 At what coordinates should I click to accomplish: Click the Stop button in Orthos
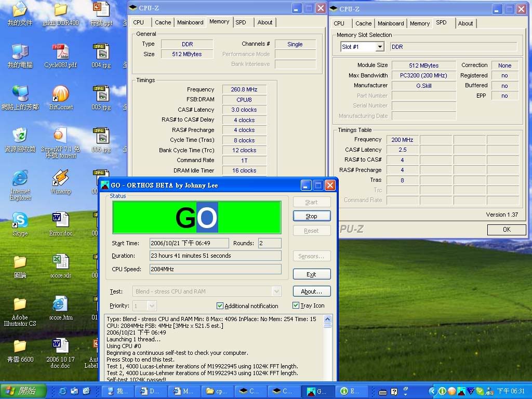pyautogui.click(x=312, y=216)
